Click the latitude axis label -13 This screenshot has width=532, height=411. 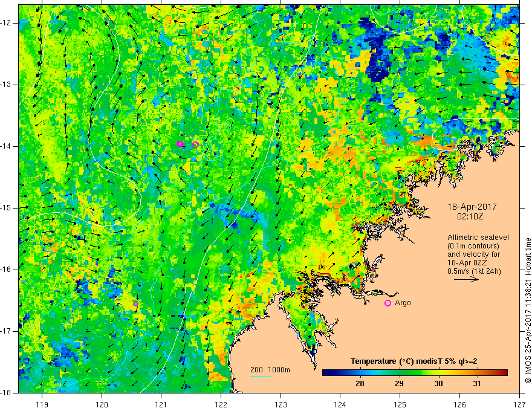tap(6, 85)
